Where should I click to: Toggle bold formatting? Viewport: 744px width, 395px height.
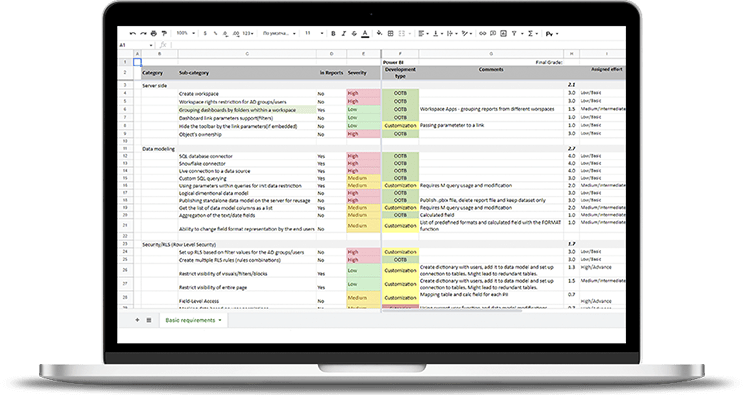point(333,33)
